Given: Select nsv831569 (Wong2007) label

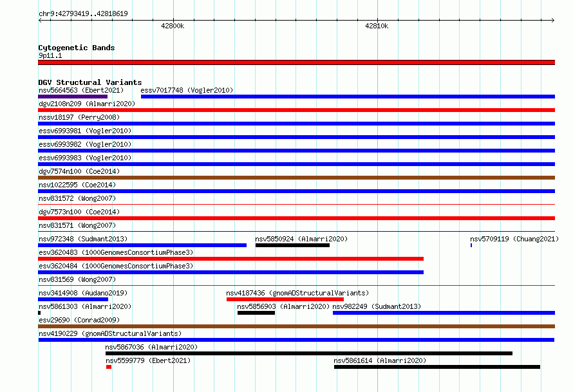Looking at the screenshot, I should click(77, 279).
